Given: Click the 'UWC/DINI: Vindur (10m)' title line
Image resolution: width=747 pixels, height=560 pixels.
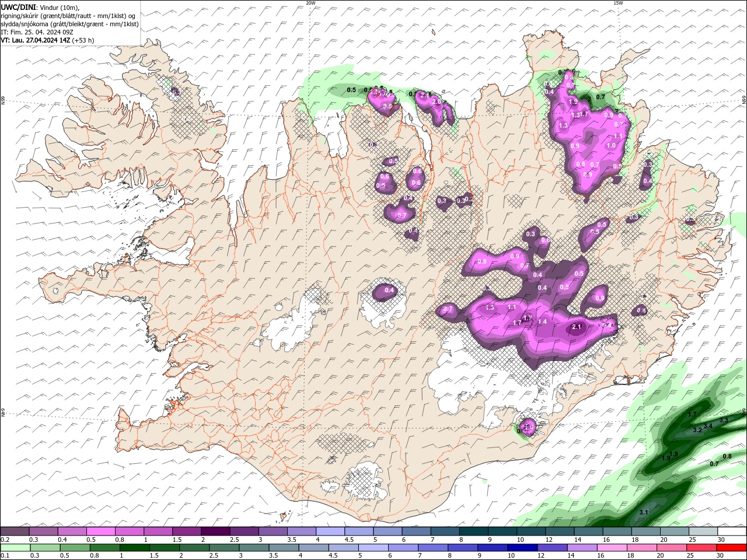Looking at the screenshot, I should (40, 7).
